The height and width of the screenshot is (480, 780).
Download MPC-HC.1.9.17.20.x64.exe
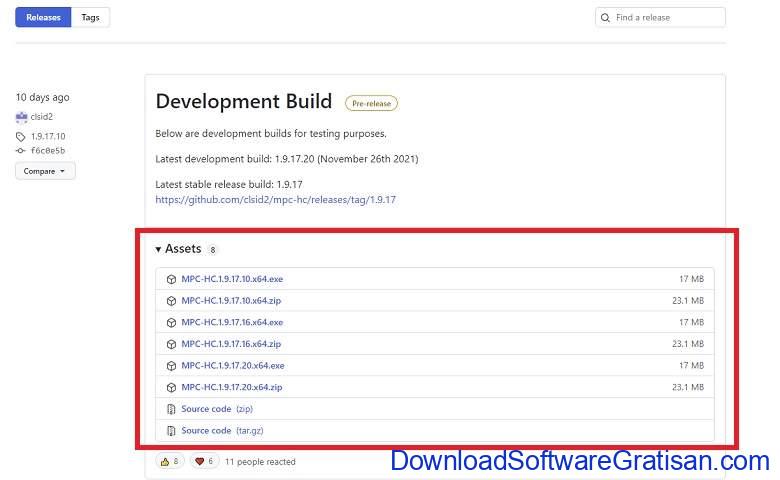[x=233, y=366]
